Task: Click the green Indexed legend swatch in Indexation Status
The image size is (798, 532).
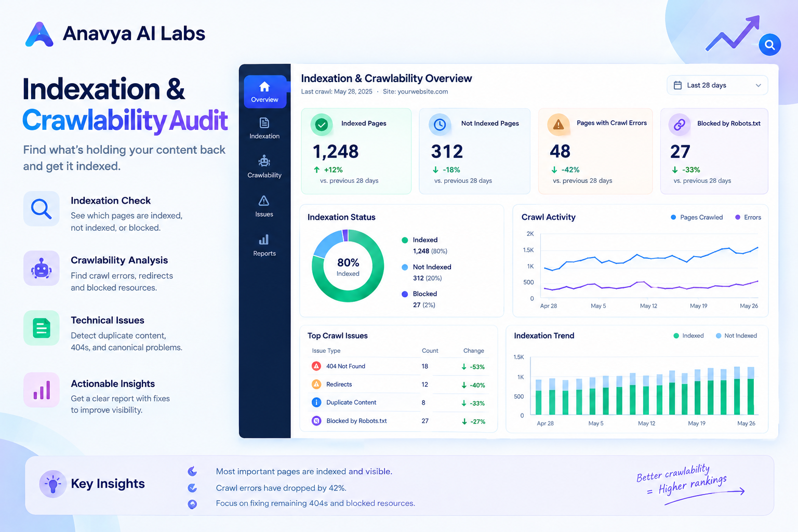Action: [405, 240]
